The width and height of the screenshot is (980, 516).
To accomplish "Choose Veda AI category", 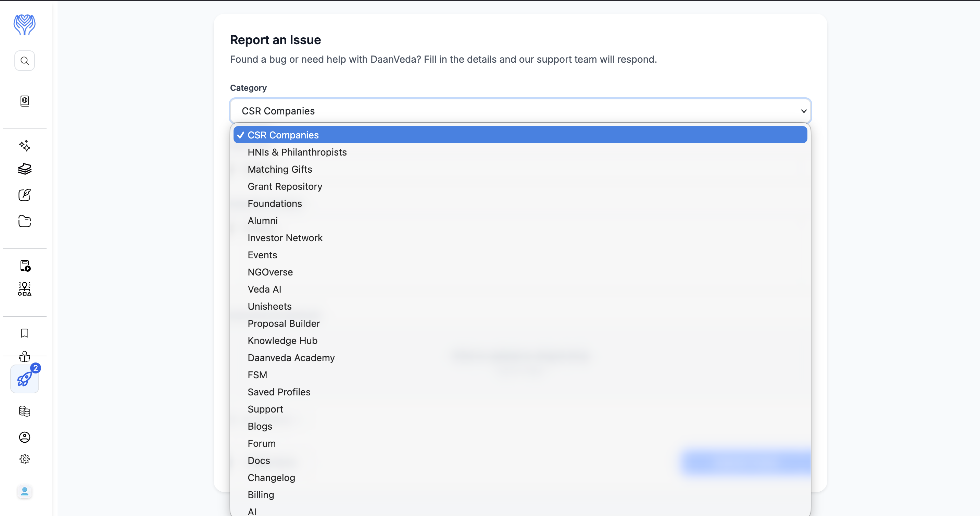I will 520,289.
